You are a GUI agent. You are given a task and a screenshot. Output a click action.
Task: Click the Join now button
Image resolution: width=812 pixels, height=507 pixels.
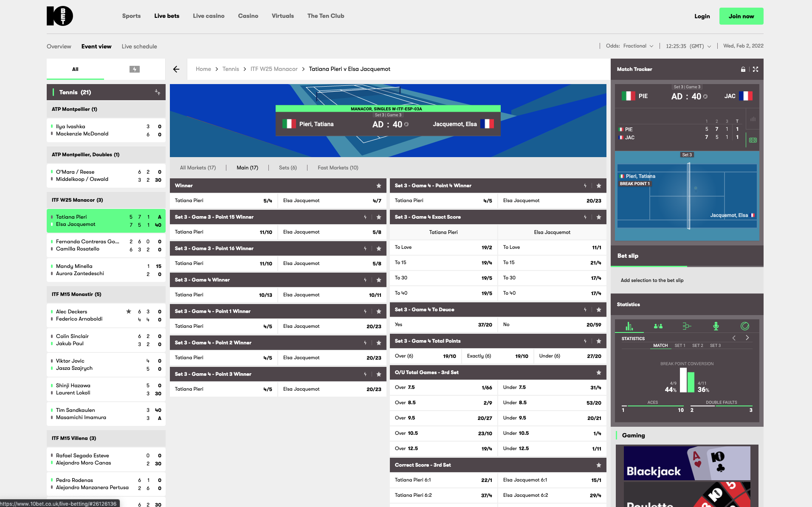pos(741,16)
